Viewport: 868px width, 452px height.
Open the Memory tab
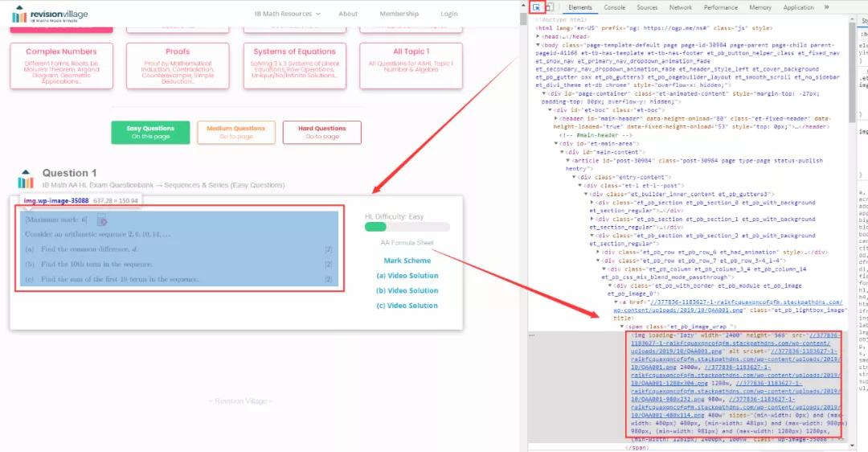[x=760, y=7]
